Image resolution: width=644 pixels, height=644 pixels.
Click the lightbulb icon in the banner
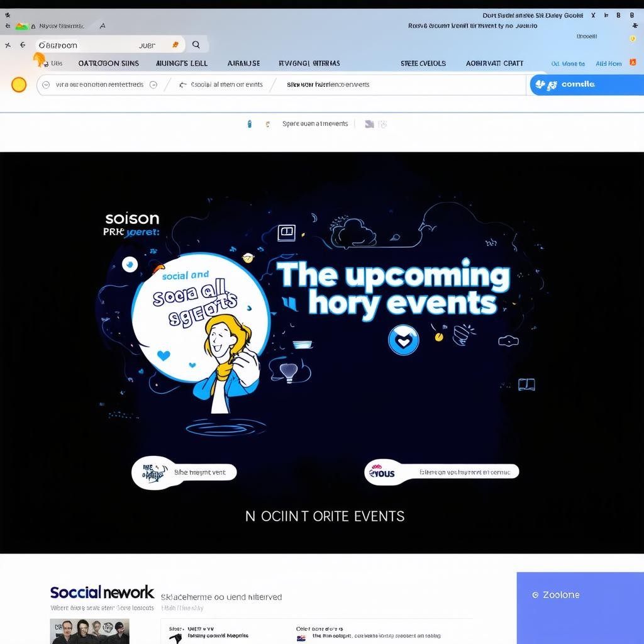287,371
